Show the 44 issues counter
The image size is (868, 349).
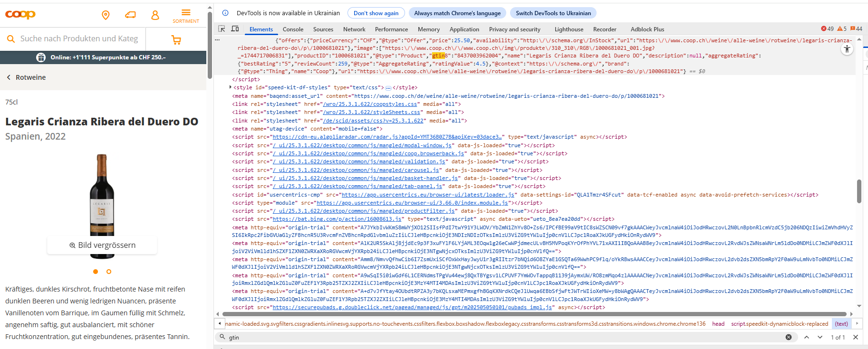click(856, 29)
